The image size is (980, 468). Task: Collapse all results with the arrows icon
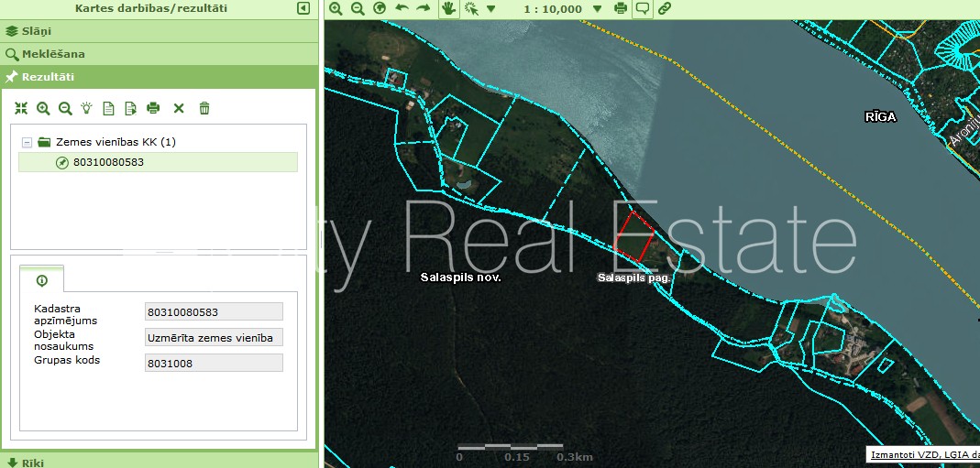[x=21, y=108]
